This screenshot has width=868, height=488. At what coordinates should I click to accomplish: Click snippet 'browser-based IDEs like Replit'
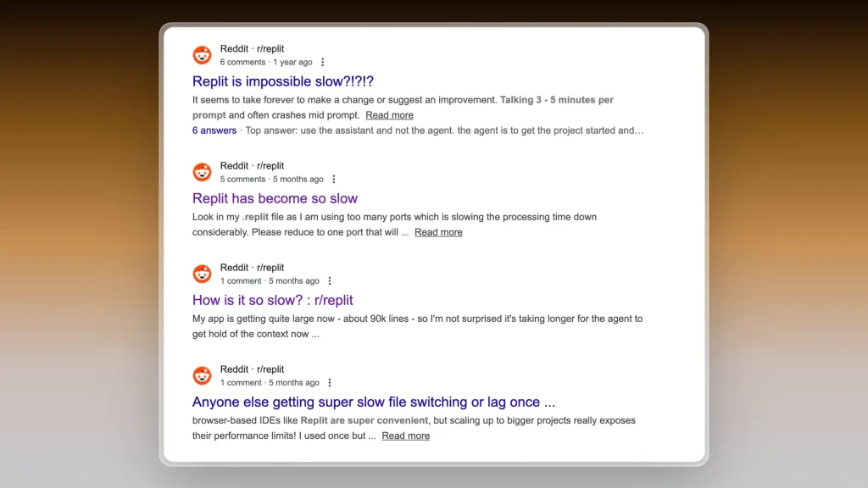tap(414, 428)
